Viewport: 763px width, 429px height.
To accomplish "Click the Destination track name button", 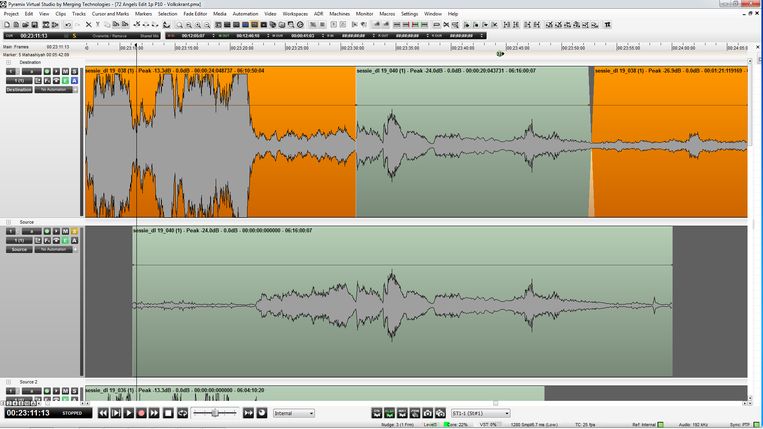I will click(x=19, y=89).
